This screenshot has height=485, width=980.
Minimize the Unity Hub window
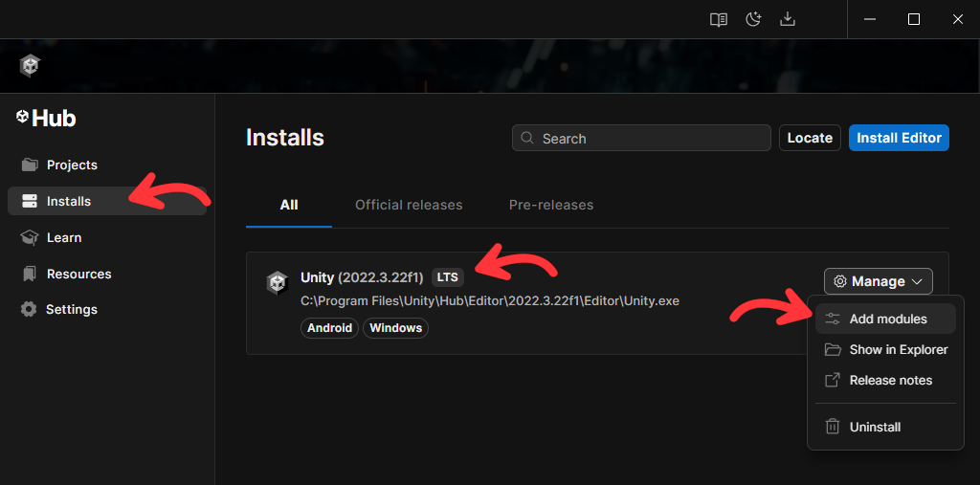click(x=870, y=19)
